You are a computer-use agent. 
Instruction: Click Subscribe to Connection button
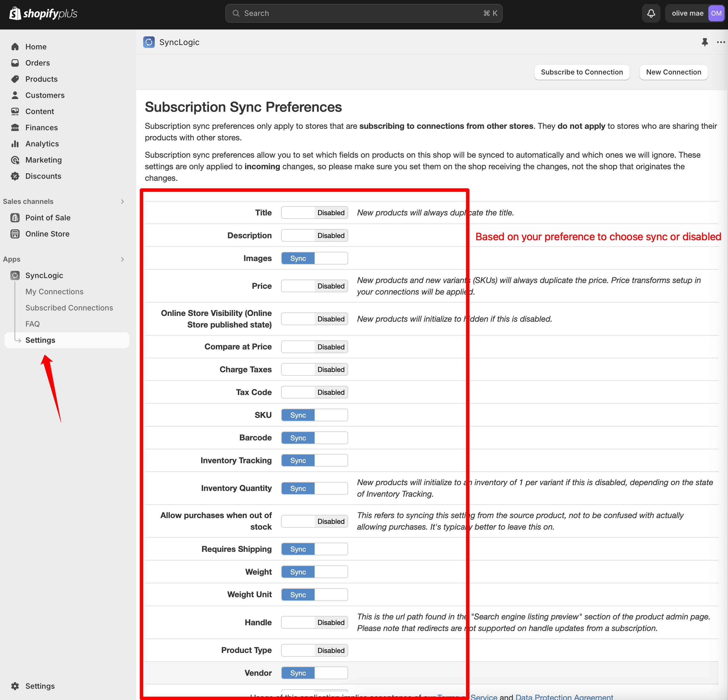[582, 72]
